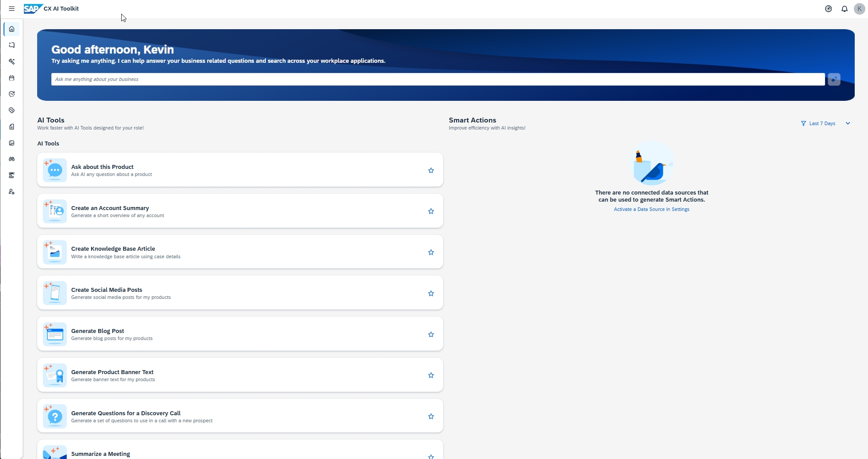This screenshot has width=868, height=459.
Task: Click the Last 7 Days filter funnel icon
Action: pyautogui.click(x=803, y=124)
